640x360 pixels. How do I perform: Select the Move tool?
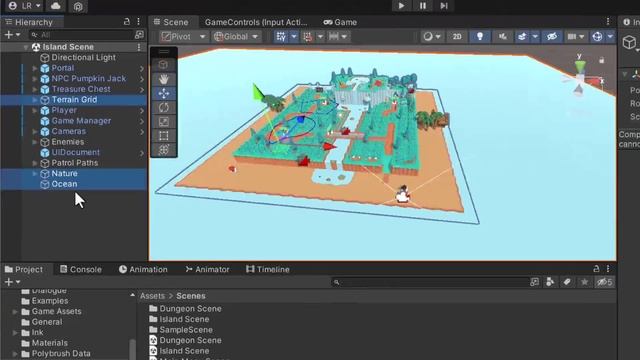[164, 93]
